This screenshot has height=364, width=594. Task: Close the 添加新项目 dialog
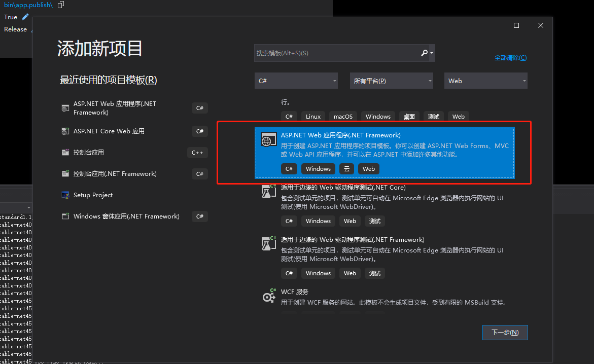tap(541, 25)
